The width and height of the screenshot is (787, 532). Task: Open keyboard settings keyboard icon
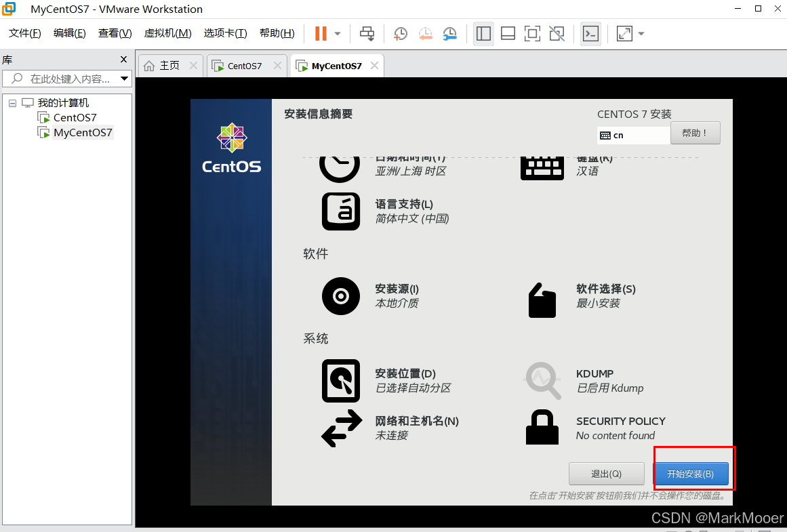[x=542, y=168]
